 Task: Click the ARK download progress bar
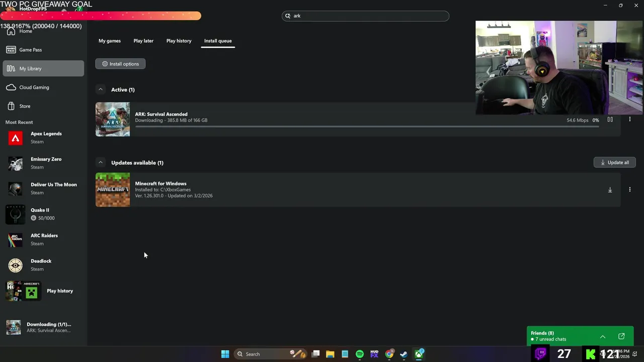[x=367, y=126]
